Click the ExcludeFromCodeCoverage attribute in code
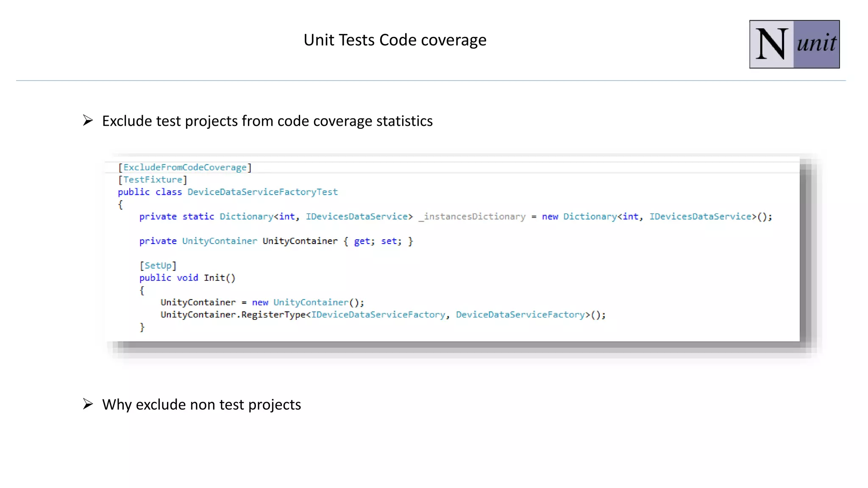 tap(185, 167)
